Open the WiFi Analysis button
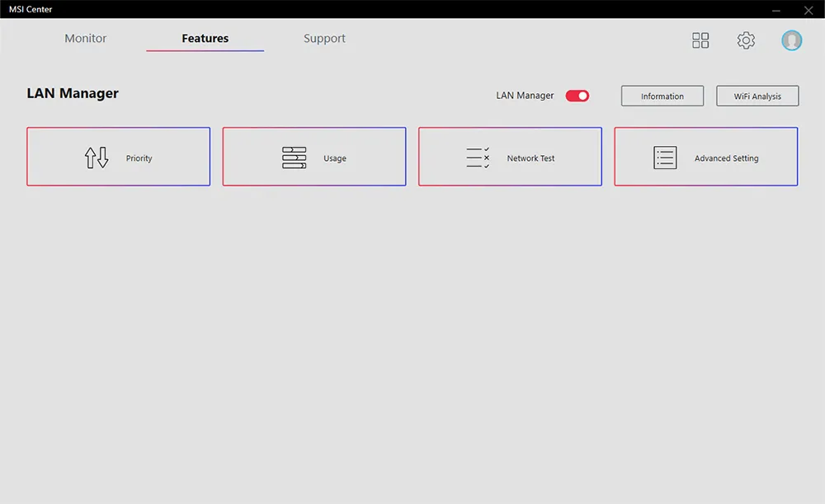This screenshot has width=825, height=504. 757,97
